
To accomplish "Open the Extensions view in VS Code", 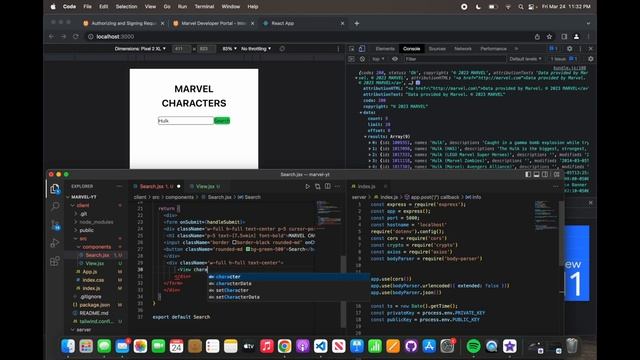I will 55,261.
